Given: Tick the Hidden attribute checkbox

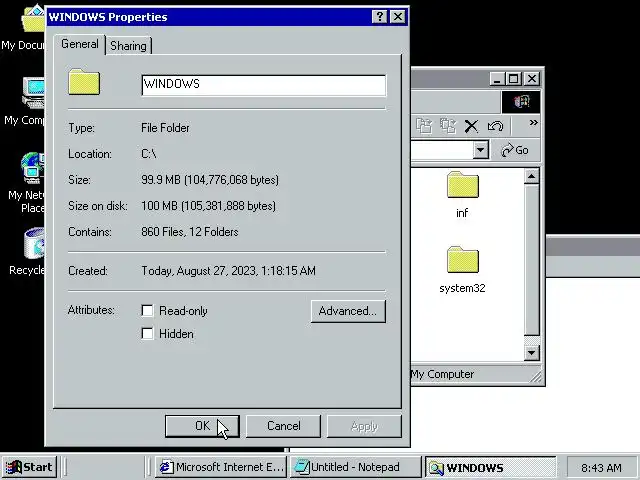Looking at the screenshot, I should click(147, 333).
